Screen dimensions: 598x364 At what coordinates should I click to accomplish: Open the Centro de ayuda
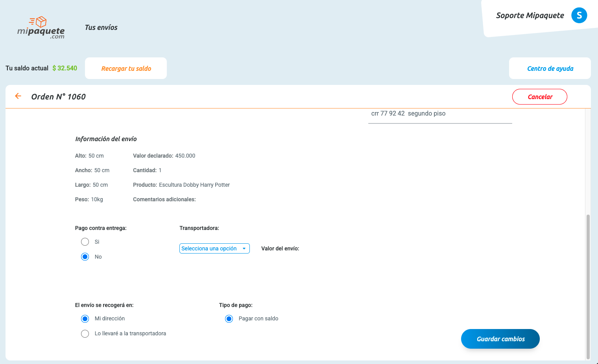coord(550,68)
